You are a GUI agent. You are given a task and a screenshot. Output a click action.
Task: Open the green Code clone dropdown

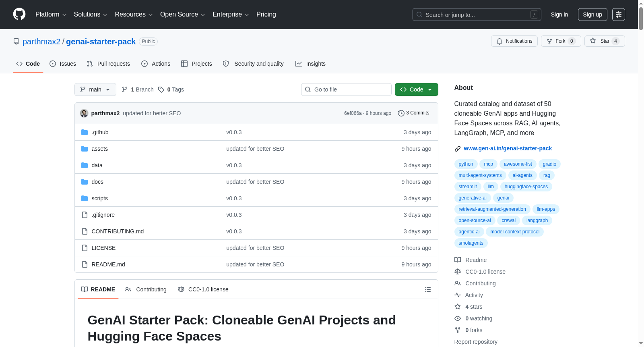point(417,89)
